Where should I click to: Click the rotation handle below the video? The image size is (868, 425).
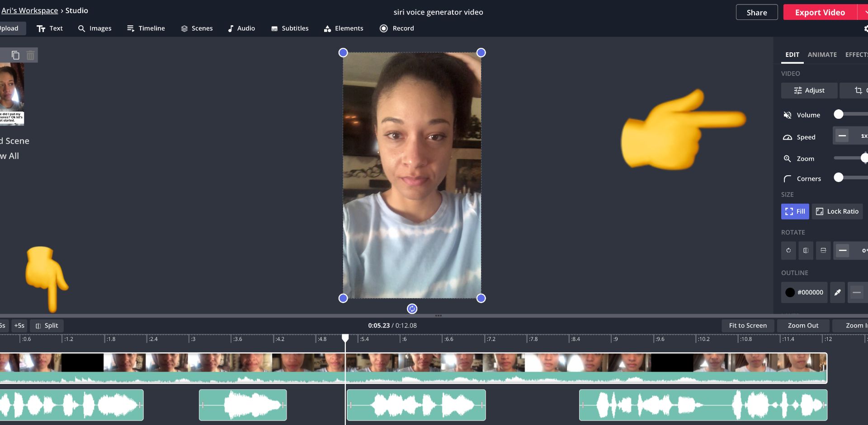[412, 309]
